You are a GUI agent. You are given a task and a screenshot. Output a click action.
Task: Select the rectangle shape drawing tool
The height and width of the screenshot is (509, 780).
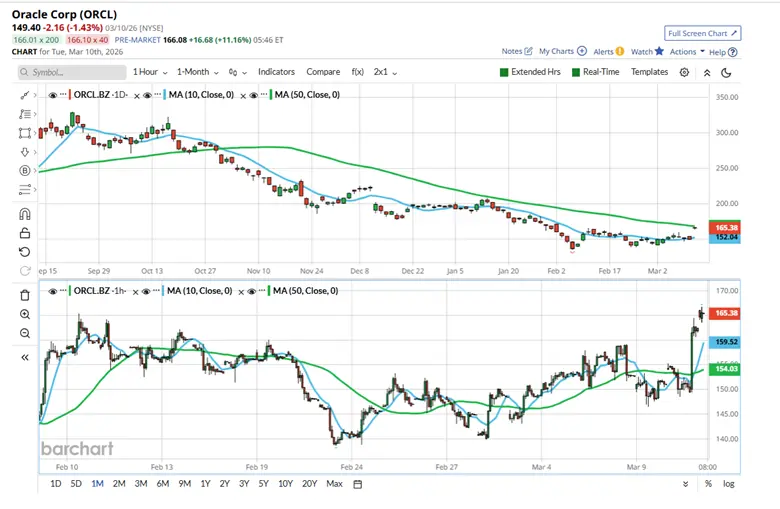24,133
